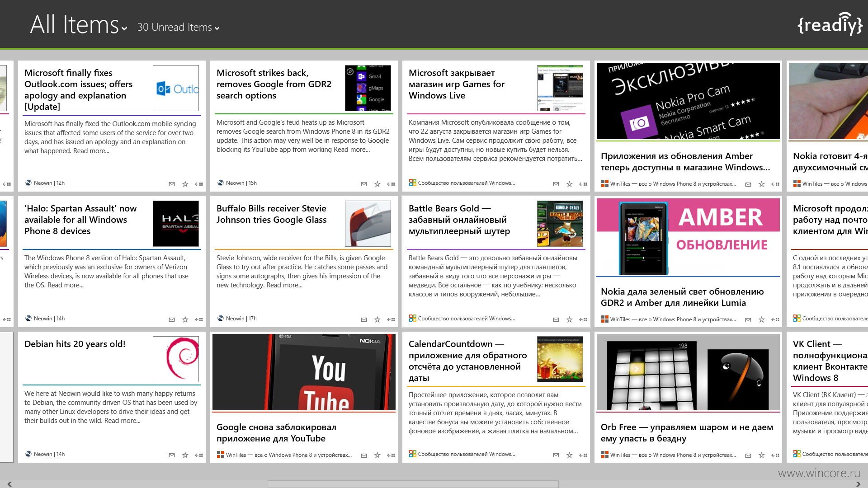Open Google снова заблокировал YouTube headline
The image size is (868, 488).
point(276,433)
